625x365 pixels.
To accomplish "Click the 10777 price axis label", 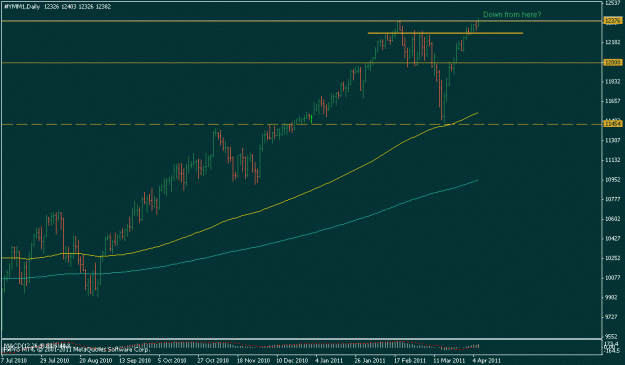I will (612, 199).
